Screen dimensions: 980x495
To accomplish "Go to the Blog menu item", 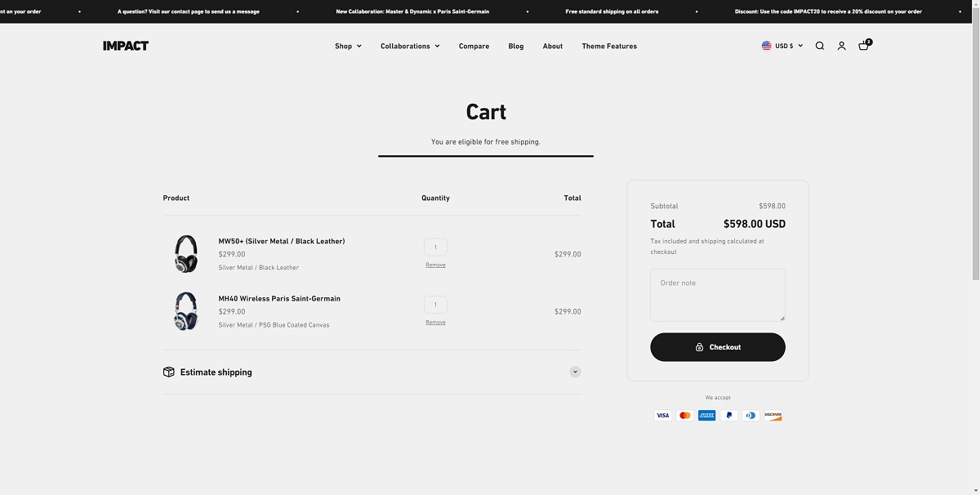I will tap(515, 46).
